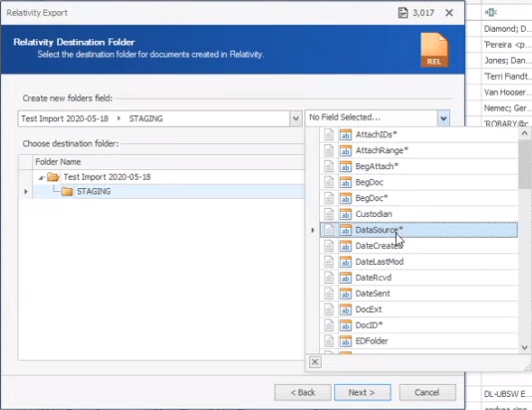Select the STAGING folder in the tree
Viewport: 532px width, 410px height.
(x=94, y=191)
